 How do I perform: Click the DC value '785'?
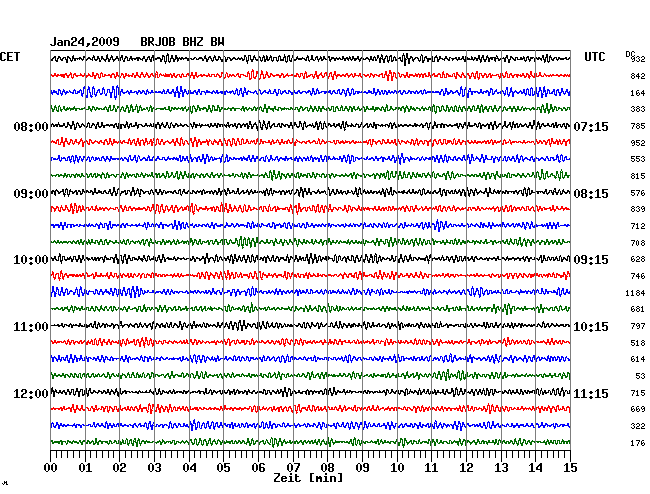coord(638,126)
